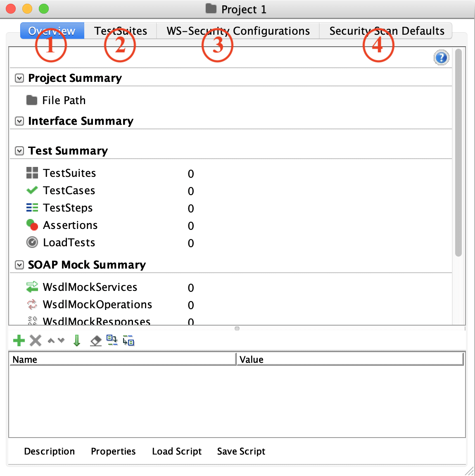Click the gray X Remove Property icon
This screenshot has width=475, height=476.
point(36,340)
